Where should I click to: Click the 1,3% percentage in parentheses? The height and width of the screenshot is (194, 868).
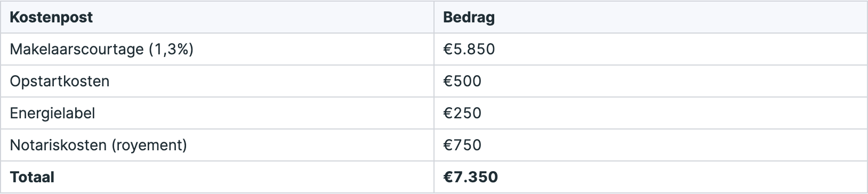[171, 49]
